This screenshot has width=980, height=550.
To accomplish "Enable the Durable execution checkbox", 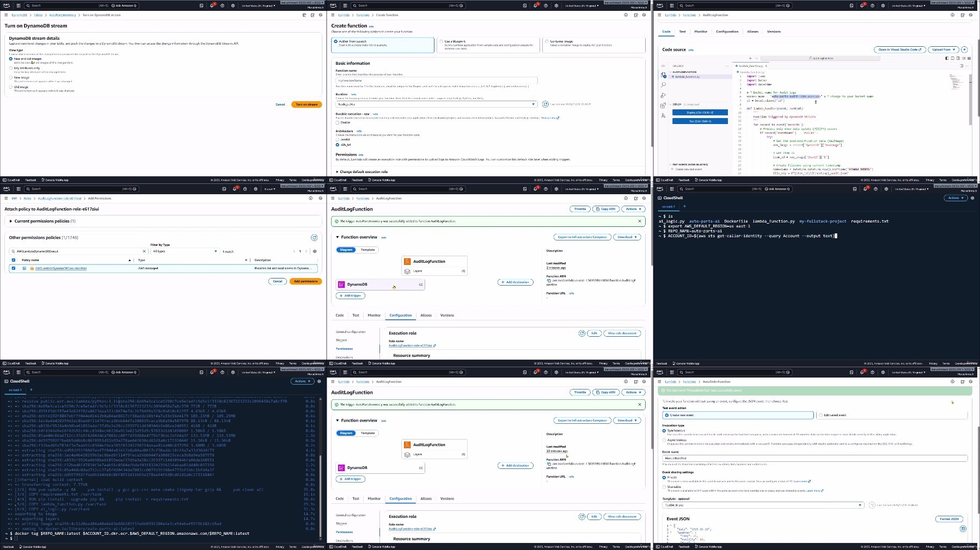I will pos(338,122).
